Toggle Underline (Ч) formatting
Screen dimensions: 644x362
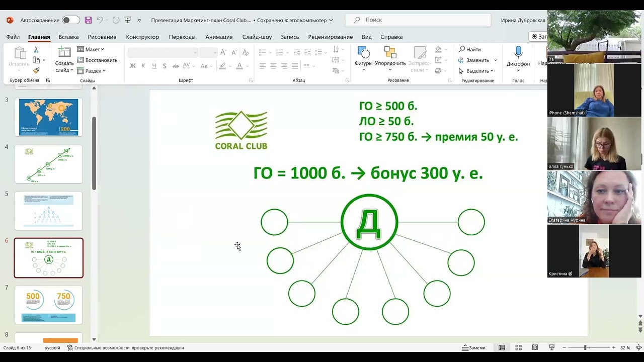tap(154, 66)
